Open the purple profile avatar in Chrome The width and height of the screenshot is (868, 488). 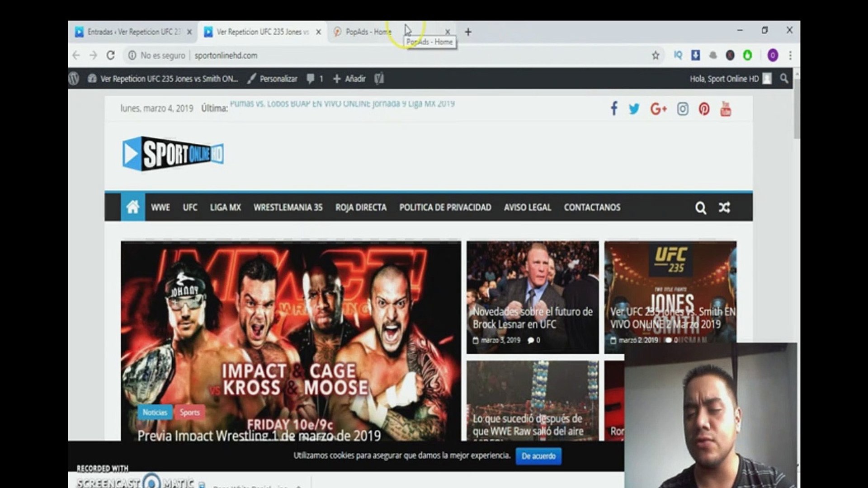coord(773,55)
